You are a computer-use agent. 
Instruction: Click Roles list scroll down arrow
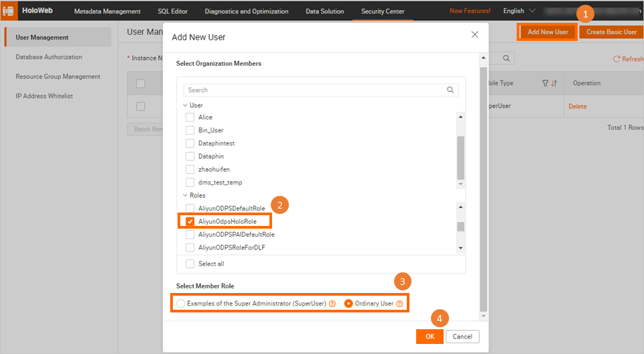click(460, 248)
